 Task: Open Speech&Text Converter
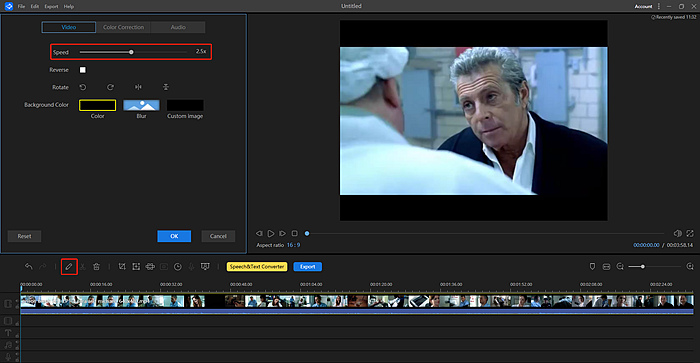pyautogui.click(x=257, y=267)
